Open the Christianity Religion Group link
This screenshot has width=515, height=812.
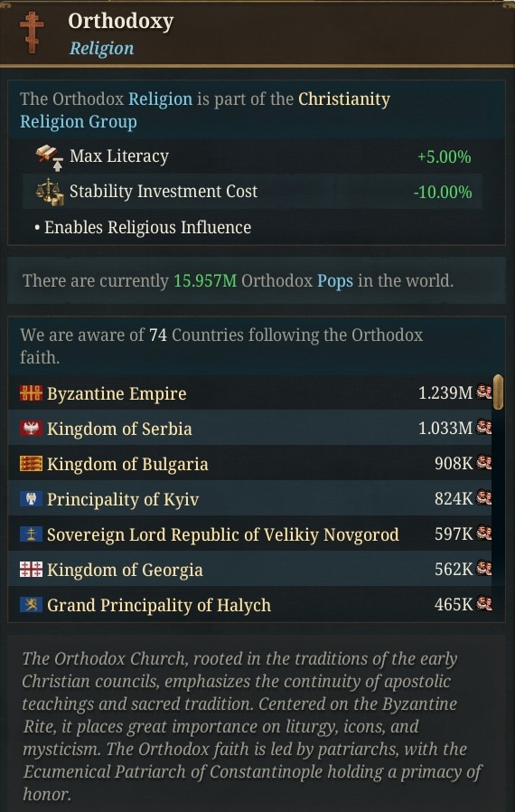tap(205, 109)
